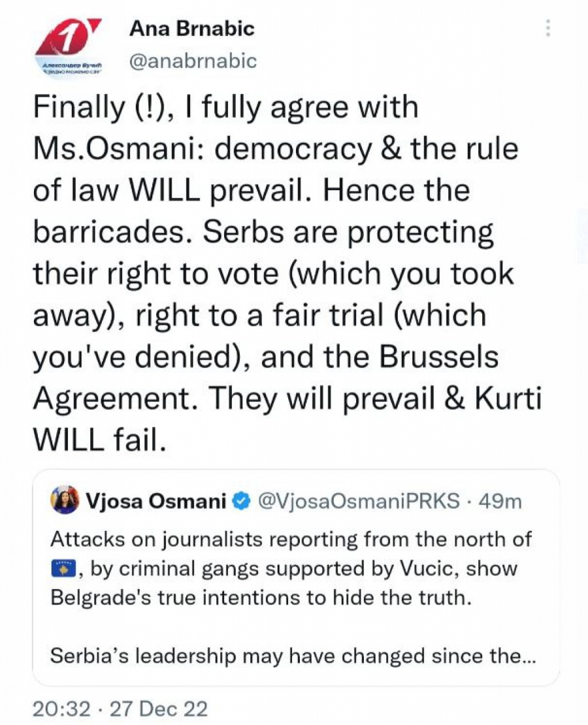This screenshot has width=588, height=725.
Task: Open Vjosa Osmani's name in the quoted tweet
Action: click(157, 502)
